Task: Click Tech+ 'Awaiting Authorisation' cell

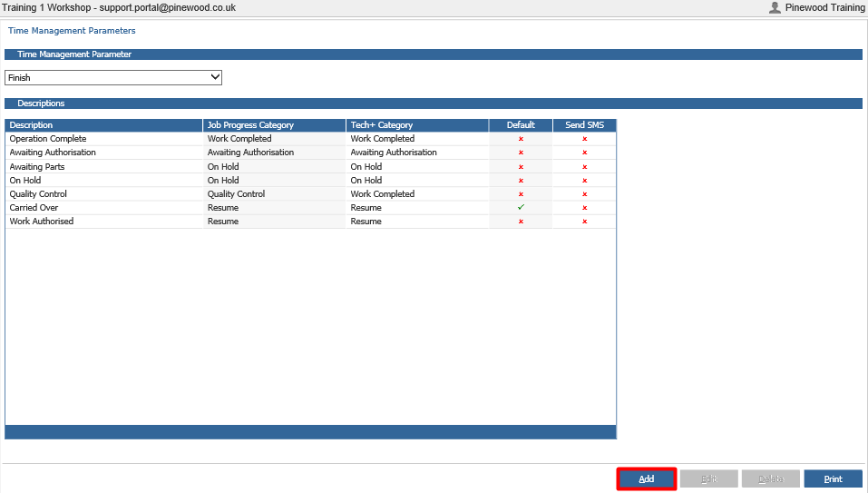Action: [394, 153]
